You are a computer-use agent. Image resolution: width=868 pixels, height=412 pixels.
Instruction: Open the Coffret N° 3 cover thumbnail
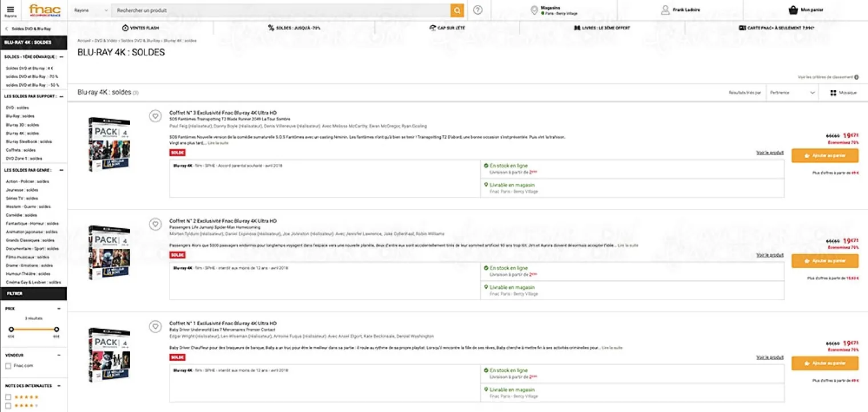point(109,144)
